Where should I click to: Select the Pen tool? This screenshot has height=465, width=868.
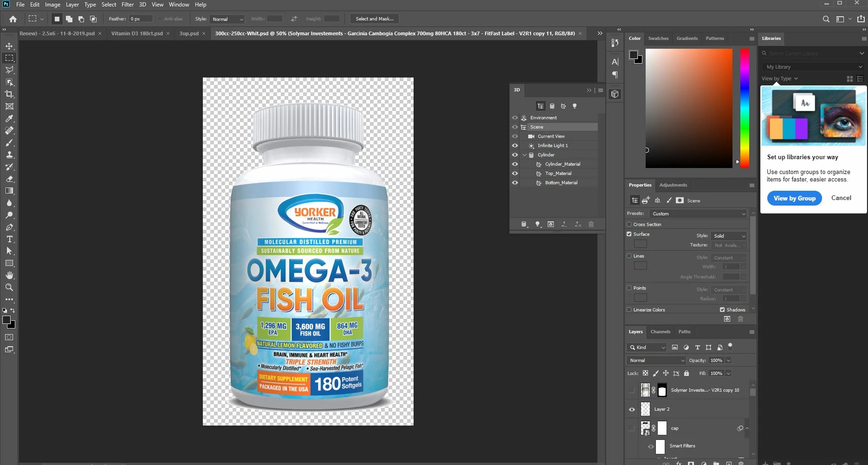coord(9,227)
